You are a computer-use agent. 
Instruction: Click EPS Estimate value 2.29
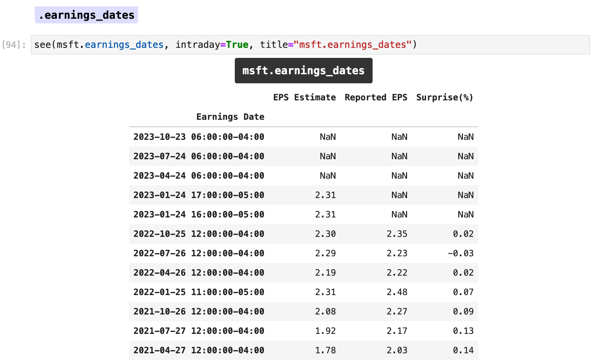click(325, 253)
